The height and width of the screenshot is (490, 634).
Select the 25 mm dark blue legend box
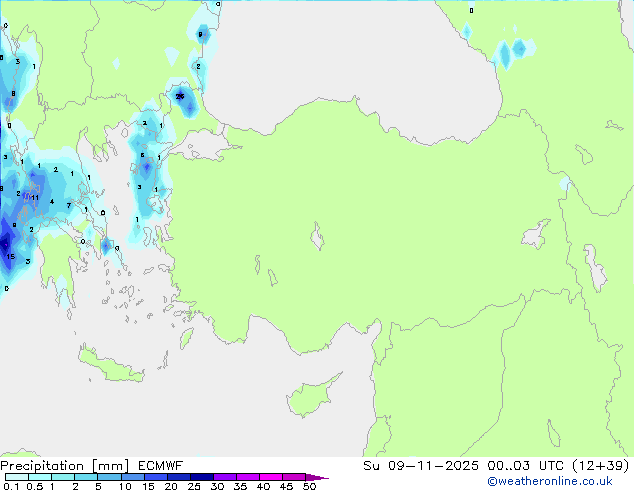pos(202,477)
